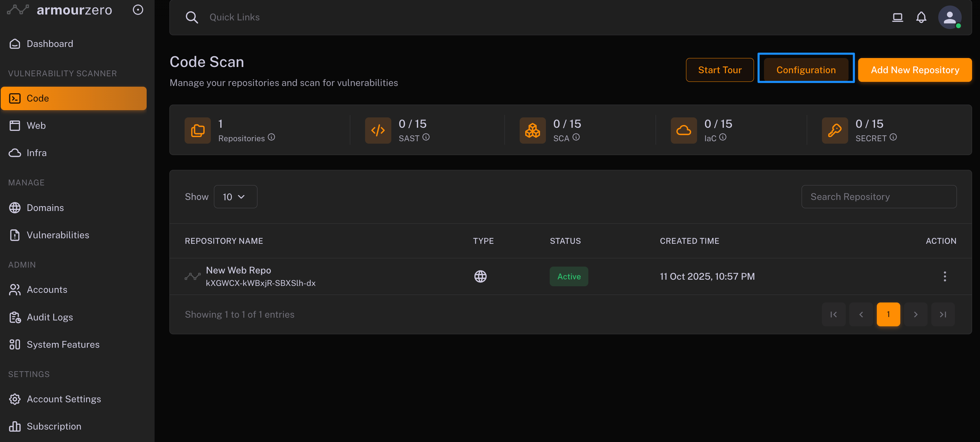Image resolution: width=980 pixels, height=442 pixels.
Task: Click the notification bell icon
Action: [x=921, y=17]
